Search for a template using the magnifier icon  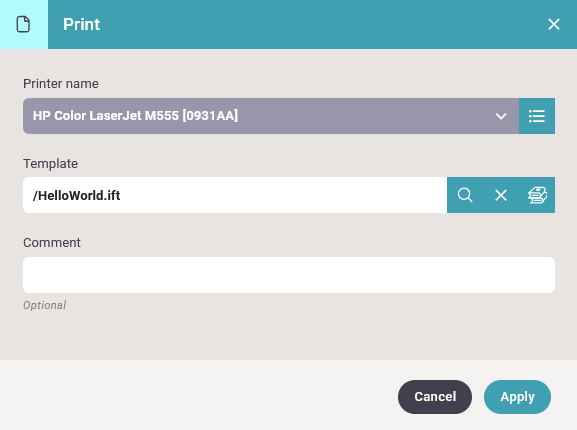tap(465, 195)
